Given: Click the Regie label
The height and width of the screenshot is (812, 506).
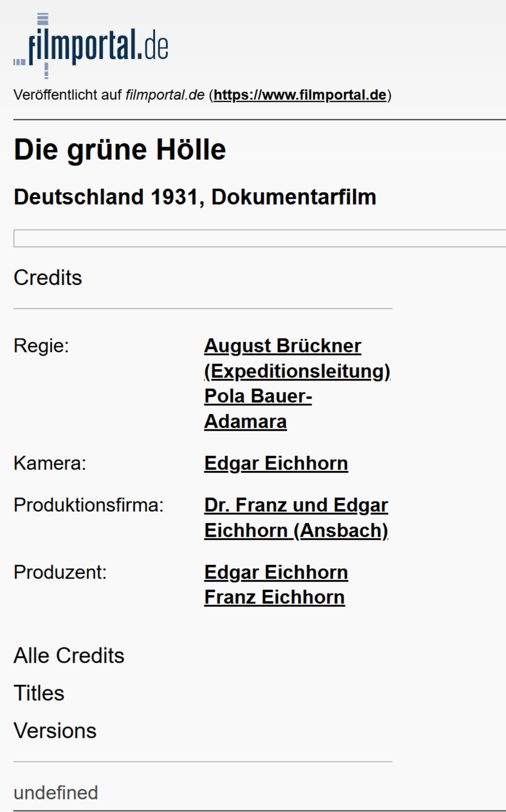Looking at the screenshot, I should [41, 346].
